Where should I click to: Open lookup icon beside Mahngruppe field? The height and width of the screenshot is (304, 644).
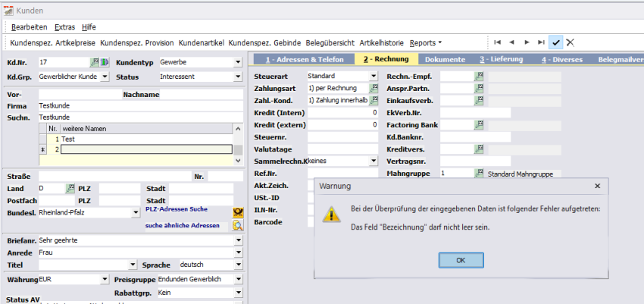(x=479, y=174)
